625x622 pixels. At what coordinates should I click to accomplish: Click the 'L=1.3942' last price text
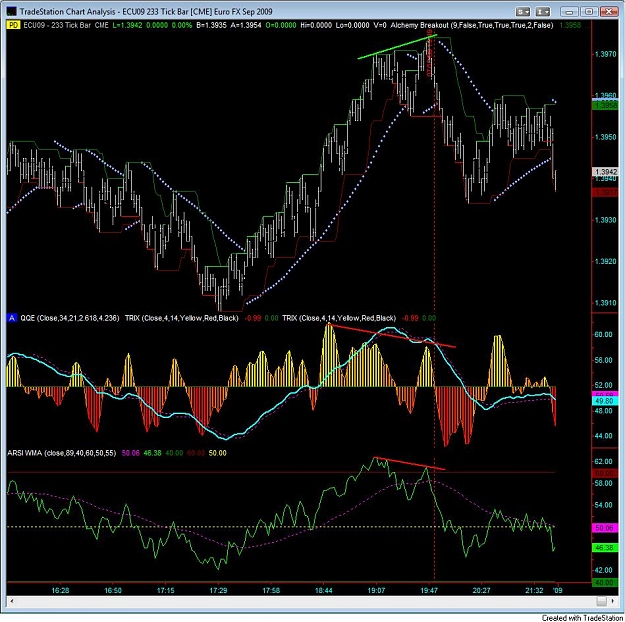point(127,25)
